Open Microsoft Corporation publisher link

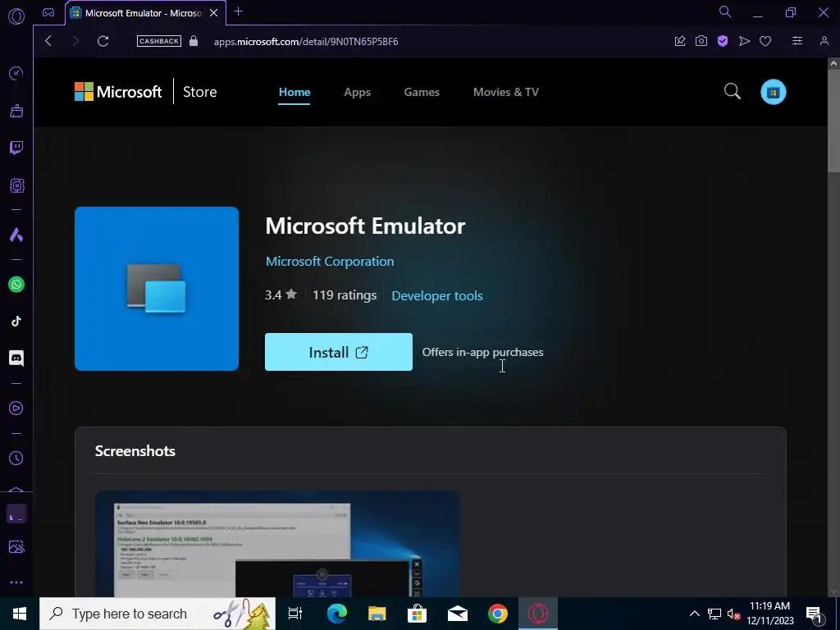click(x=330, y=262)
